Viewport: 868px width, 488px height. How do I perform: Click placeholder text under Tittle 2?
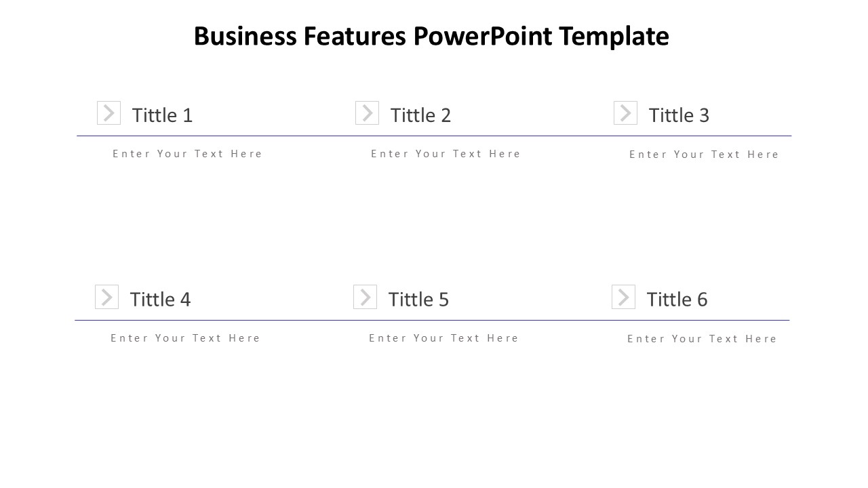click(446, 154)
